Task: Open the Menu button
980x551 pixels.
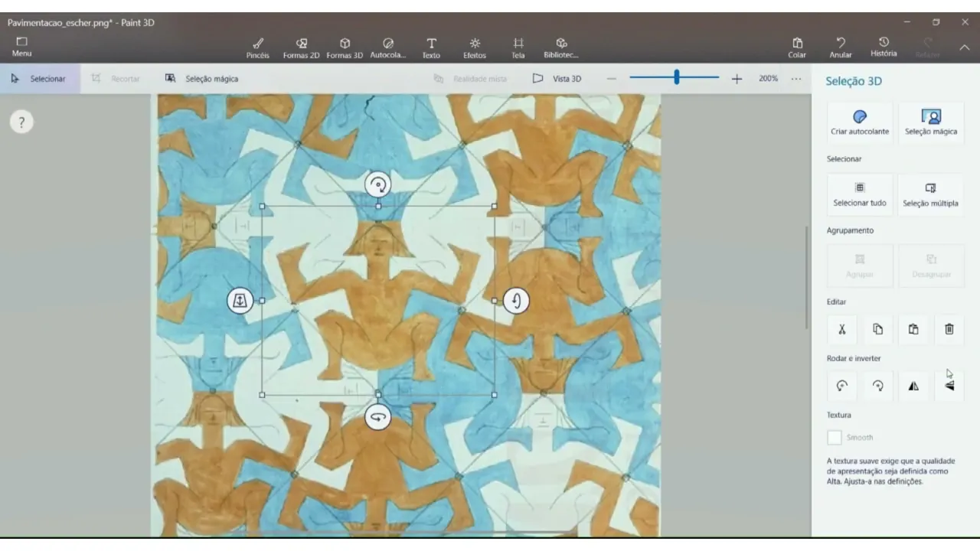Action: tap(21, 47)
